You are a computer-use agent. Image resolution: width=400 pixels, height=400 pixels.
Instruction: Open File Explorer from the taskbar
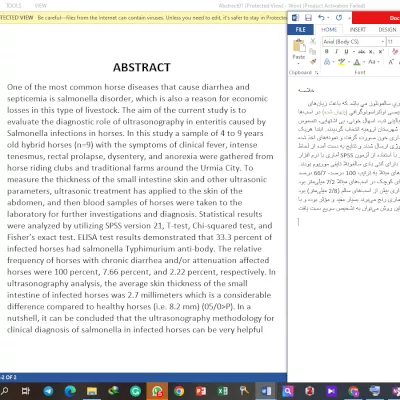click(92, 391)
